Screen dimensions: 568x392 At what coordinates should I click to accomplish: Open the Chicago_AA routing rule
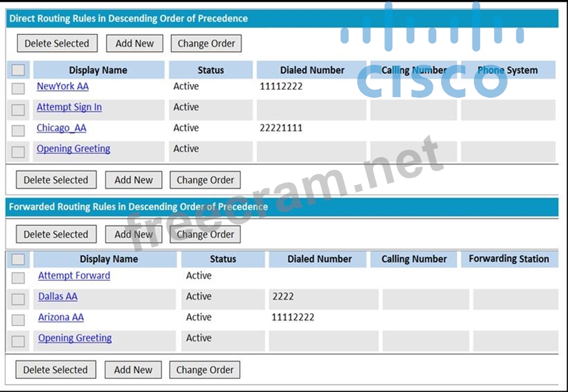61,128
